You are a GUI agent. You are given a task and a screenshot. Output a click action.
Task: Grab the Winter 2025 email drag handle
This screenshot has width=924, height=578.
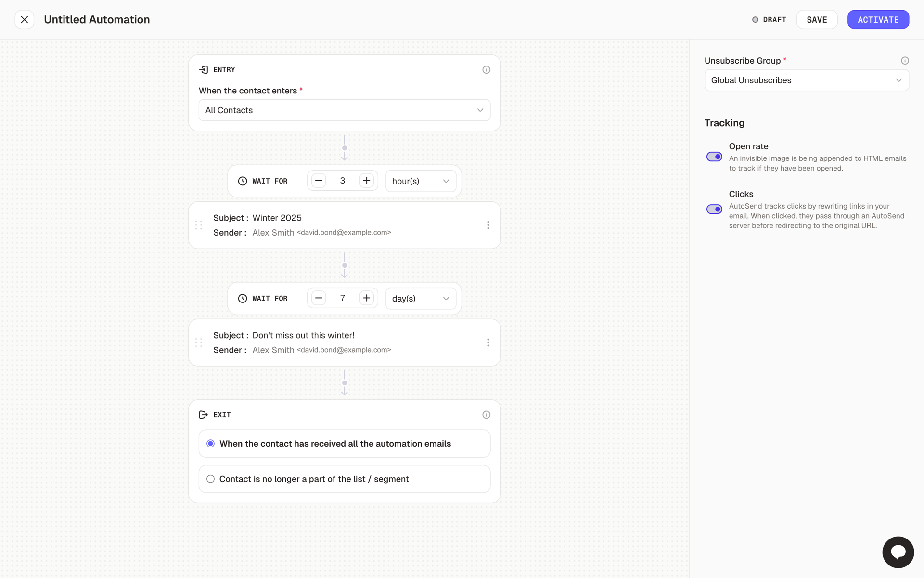pyautogui.click(x=199, y=225)
